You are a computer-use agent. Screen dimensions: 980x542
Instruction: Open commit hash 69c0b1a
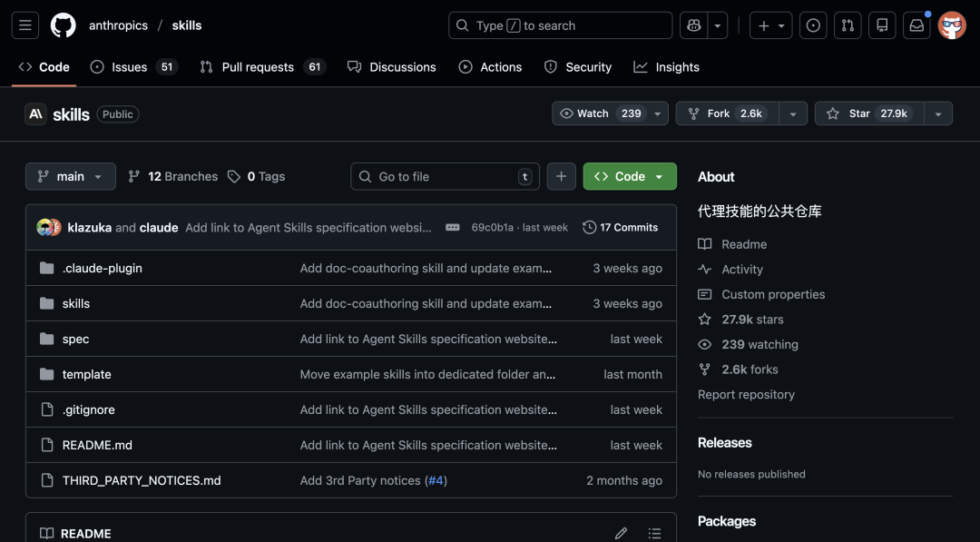coord(492,228)
